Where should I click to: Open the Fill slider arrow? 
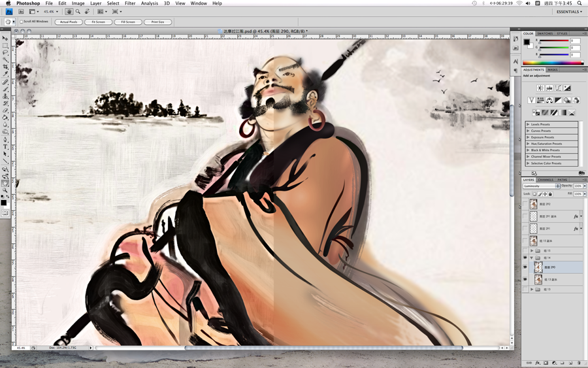pyautogui.click(x=585, y=194)
